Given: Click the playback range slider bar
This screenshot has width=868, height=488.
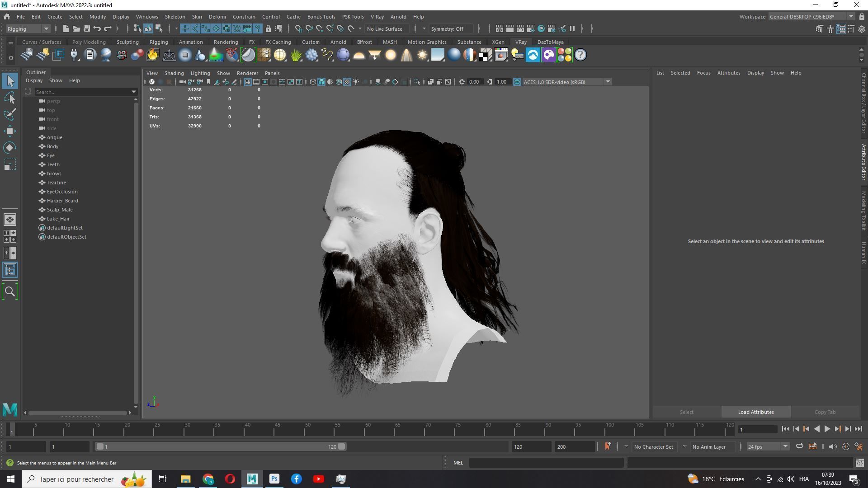Looking at the screenshot, I should click(x=221, y=446).
